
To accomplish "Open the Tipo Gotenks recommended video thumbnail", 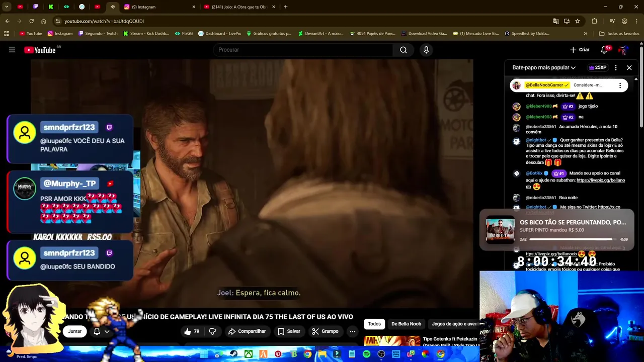I will [392, 341].
